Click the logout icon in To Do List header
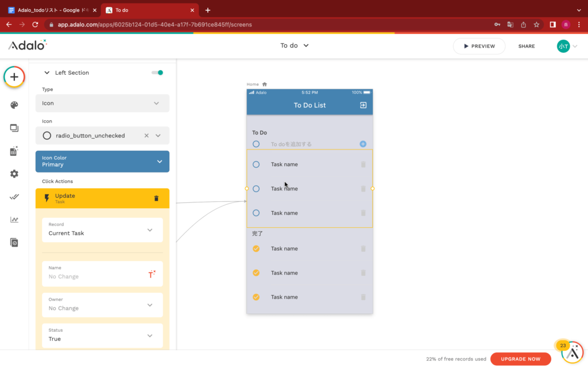The height and width of the screenshot is (368, 588). (363, 105)
